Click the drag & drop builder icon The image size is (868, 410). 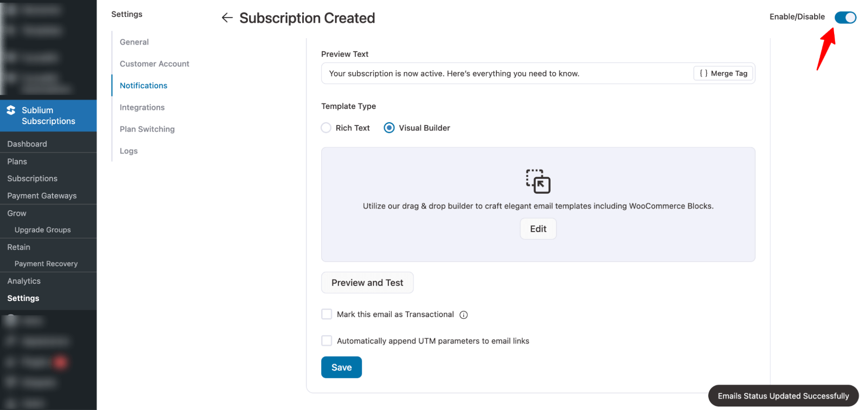pos(538,182)
